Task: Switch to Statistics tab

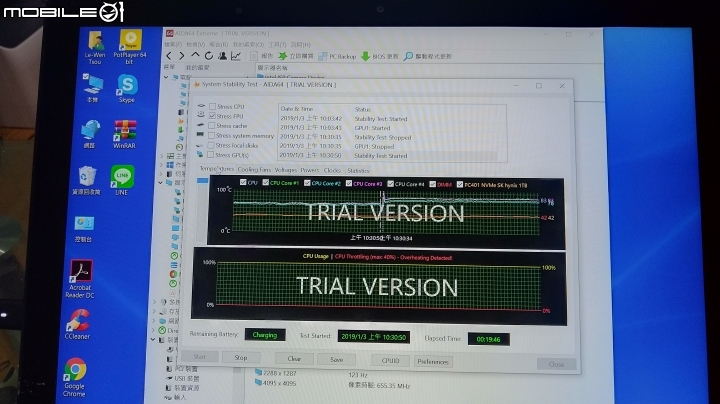Action: (358, 170)
